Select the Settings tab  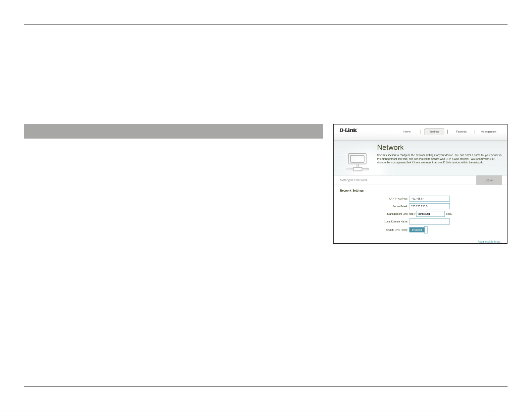434,132
